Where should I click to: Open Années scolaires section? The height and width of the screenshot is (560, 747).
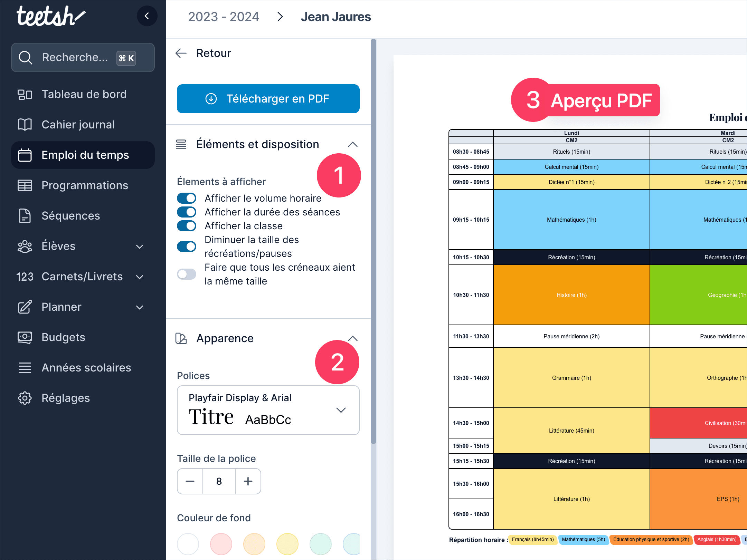(x=83, y=368)
